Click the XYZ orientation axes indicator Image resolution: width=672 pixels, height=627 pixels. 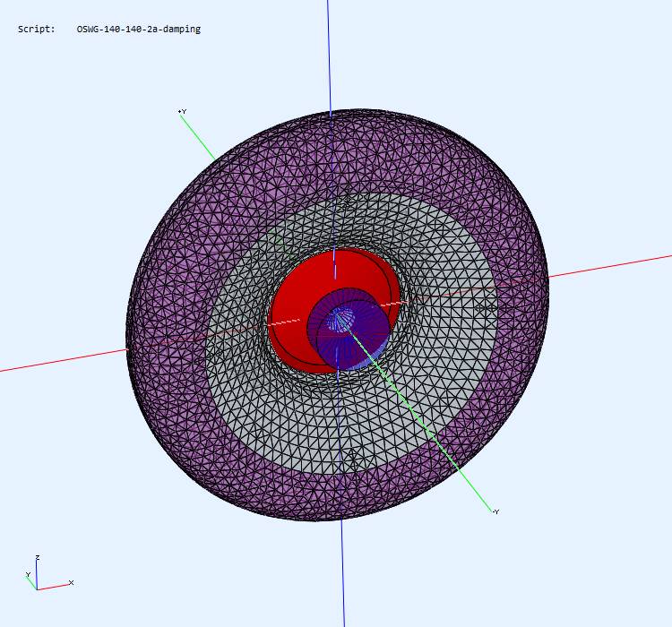pyautogui.click(x=49, y=573)
